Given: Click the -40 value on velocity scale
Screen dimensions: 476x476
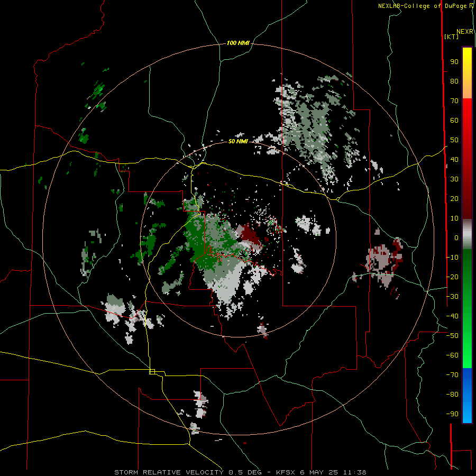Looking at the screenshot, I should (452, 316).
